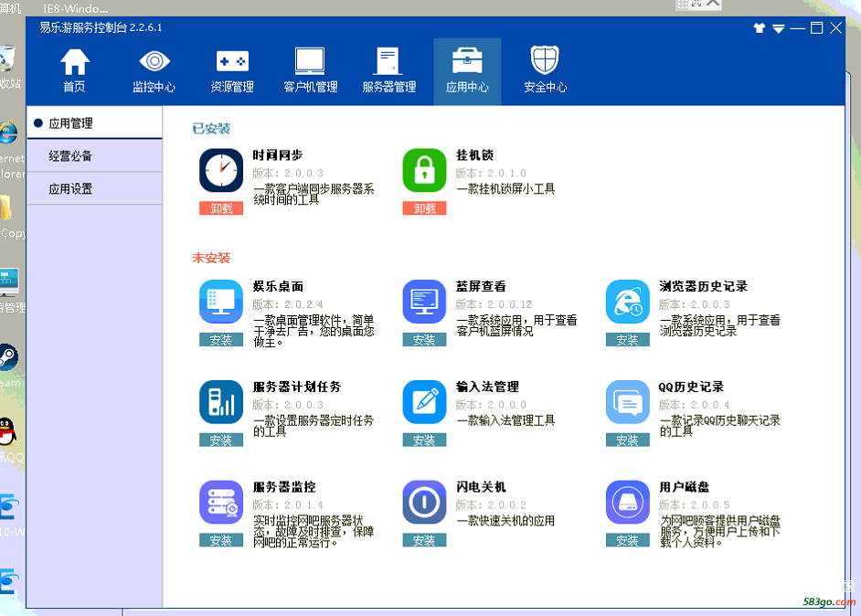861x616 pixels.
Task: Click the QQ penguin desktop icon
Action: (x=7, y=431)
